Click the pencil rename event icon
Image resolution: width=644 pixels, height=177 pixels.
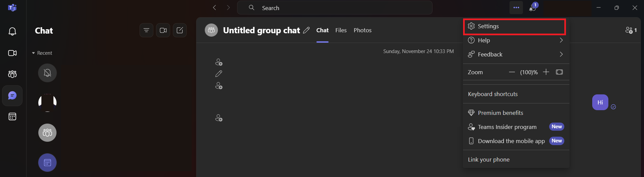click(x=219, y=74)
